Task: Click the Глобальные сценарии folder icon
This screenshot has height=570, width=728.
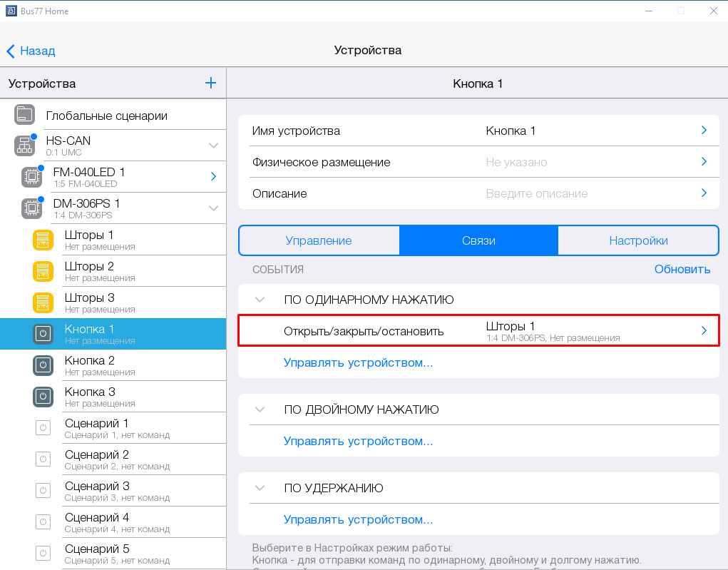Action: point(25,115)
